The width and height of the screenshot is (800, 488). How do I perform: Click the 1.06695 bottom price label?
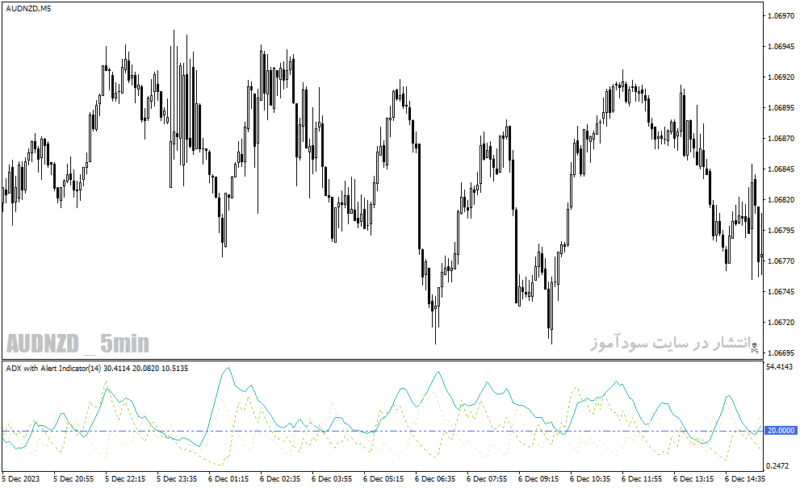coord(781,353)
